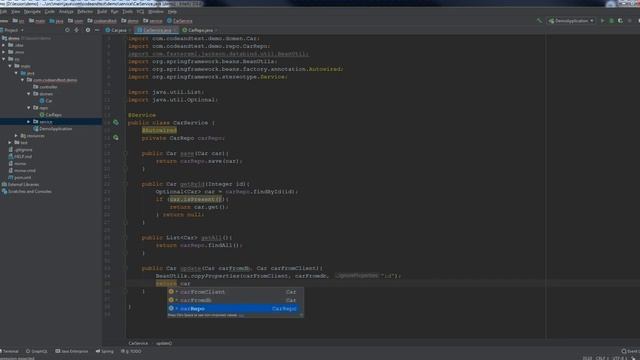Screen dimensions: 640x360
Task: Choose carFromClient in completion popup
Action: (235, 292)
